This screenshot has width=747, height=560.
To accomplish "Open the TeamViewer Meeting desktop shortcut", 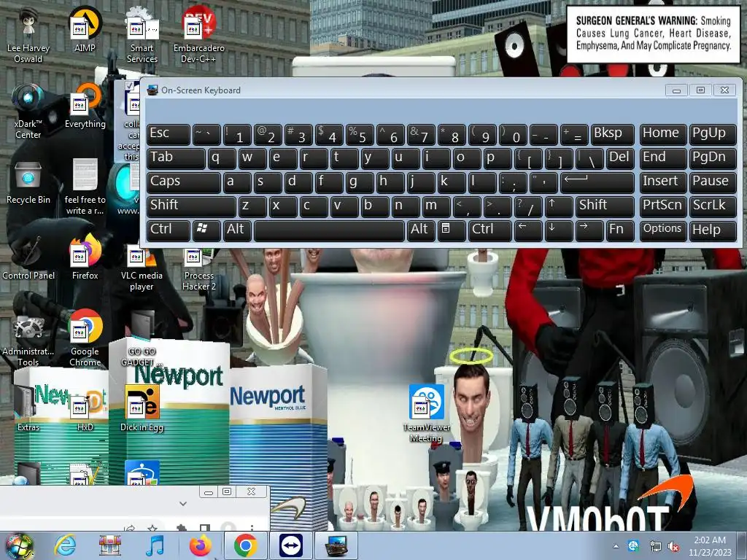I will pos(426,413).
